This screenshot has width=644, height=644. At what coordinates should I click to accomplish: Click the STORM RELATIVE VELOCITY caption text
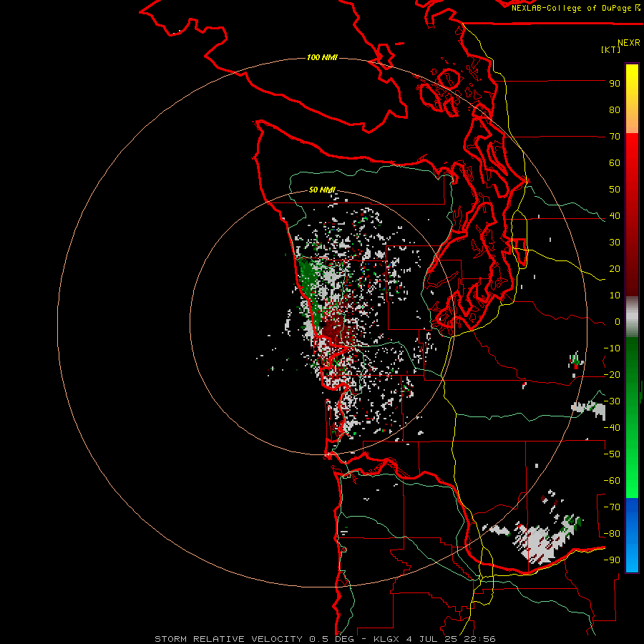pos(230,639)
